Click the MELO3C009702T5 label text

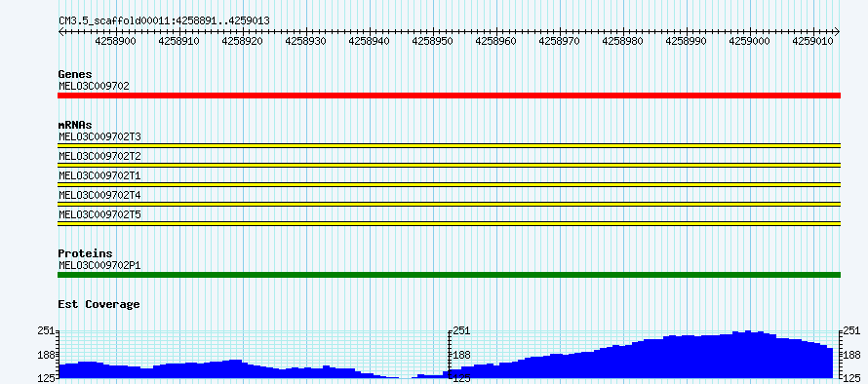click(99, 214)
